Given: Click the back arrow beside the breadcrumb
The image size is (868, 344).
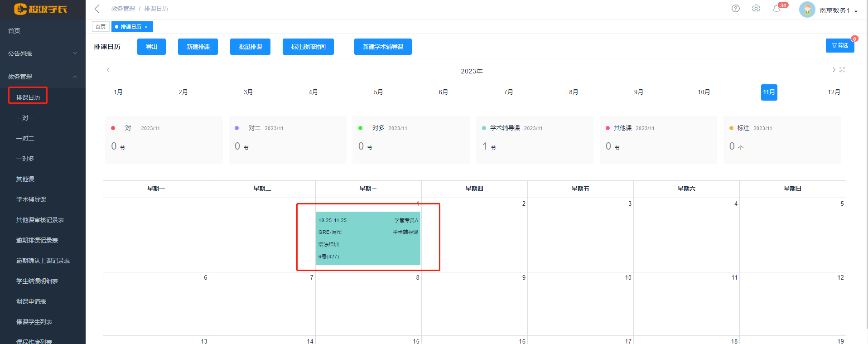Looking at the screenshot, I should pyautogui.click(x=97, y=9).
